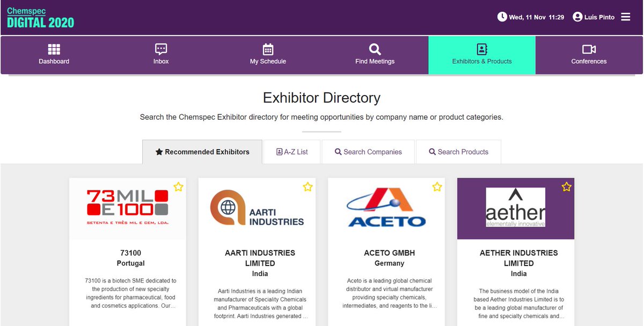Click the Exhibitors & Products contact book icon

pos(482,49)
